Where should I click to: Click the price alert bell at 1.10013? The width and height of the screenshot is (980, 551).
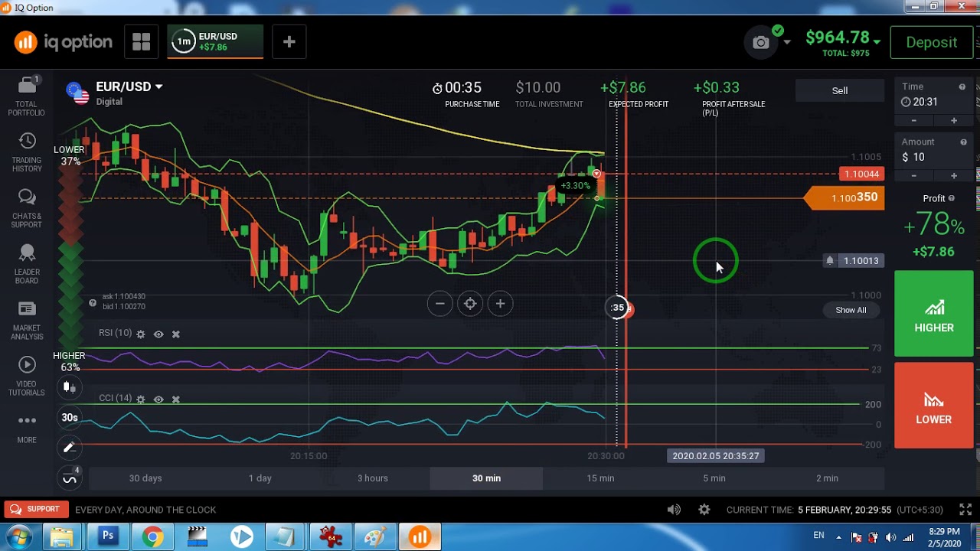pos(829,261)
